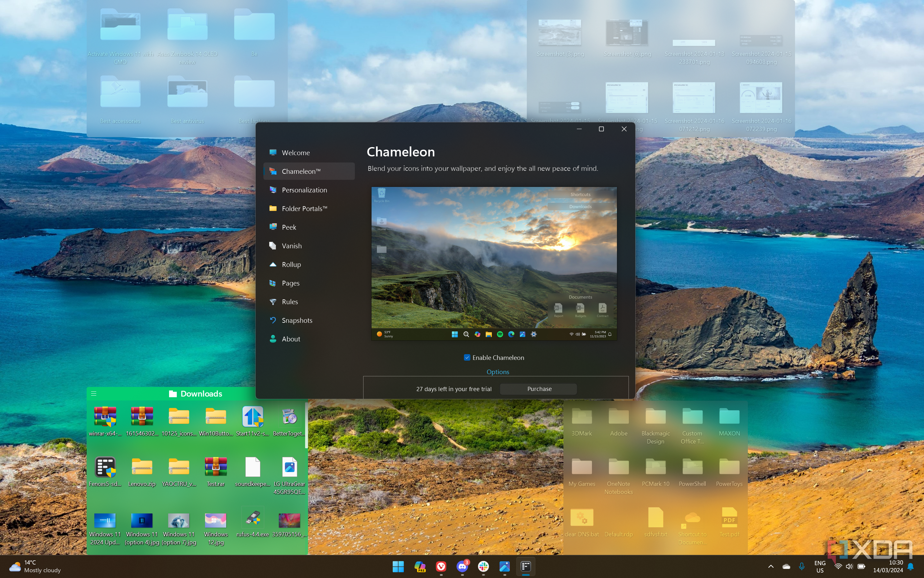924x578 pixels.
Task: Click the Purchase button
Action: click(539, 389)
